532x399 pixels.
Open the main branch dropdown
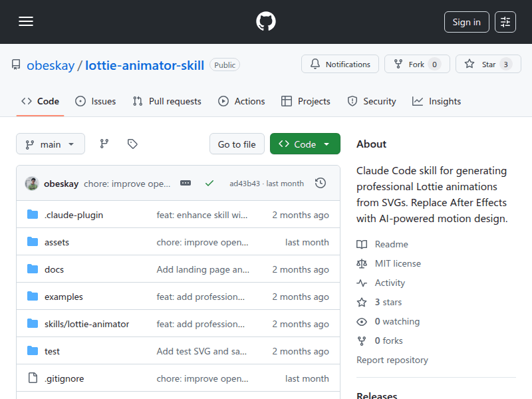click(51, 144)
